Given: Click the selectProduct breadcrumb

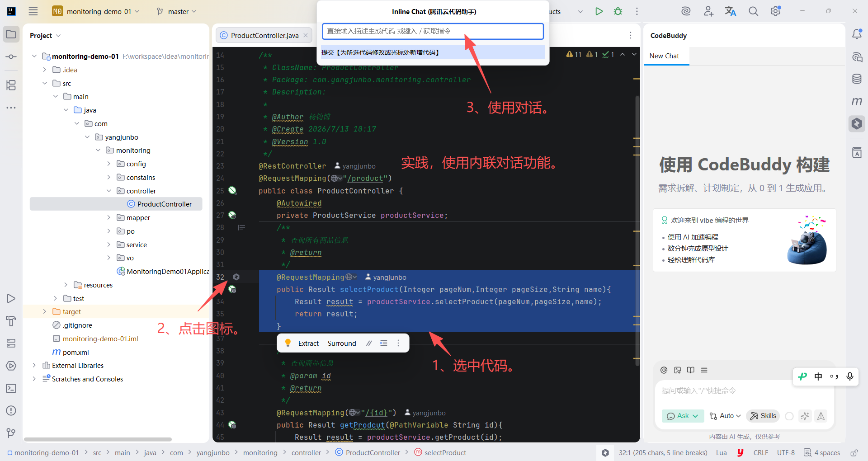Looking at the screenshot, I should point(440,452).
